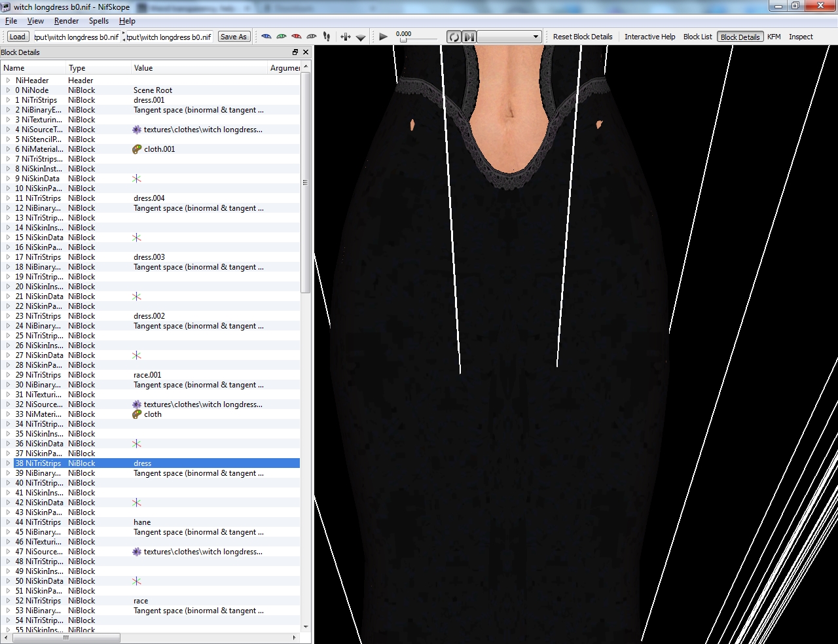Click save file path field

pos(169,37)
